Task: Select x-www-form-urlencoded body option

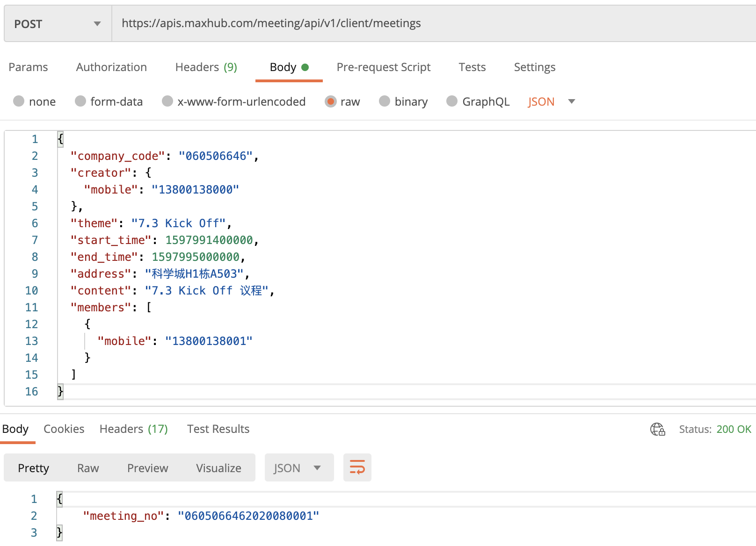Action: coord(167,101)
